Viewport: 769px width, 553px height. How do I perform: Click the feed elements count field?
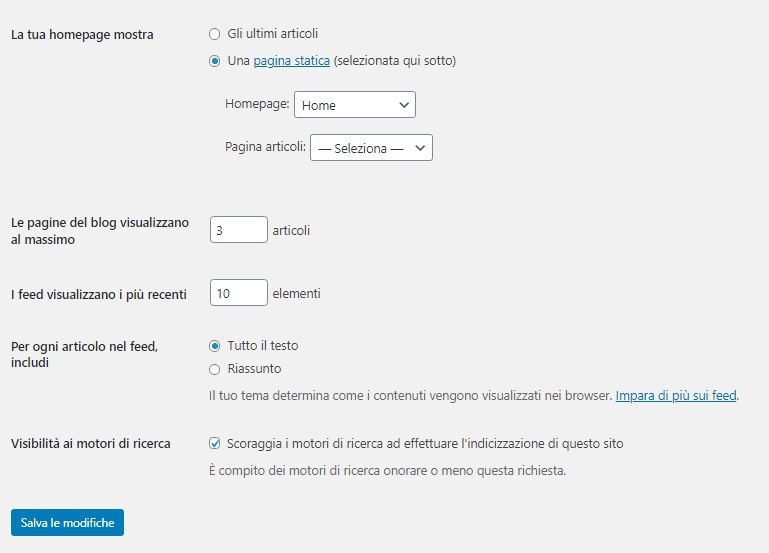pyautogui.click(x=238, y=293)
